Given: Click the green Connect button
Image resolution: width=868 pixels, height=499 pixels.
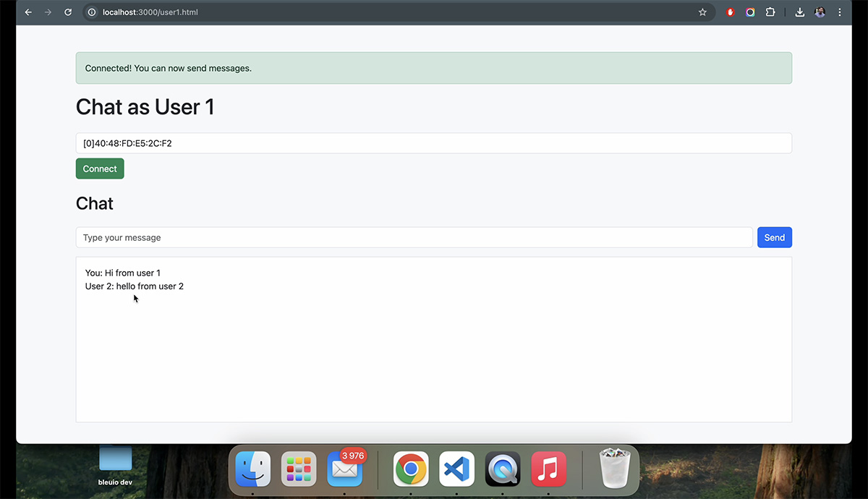Looking at the screenshot, I should (100, 169).
